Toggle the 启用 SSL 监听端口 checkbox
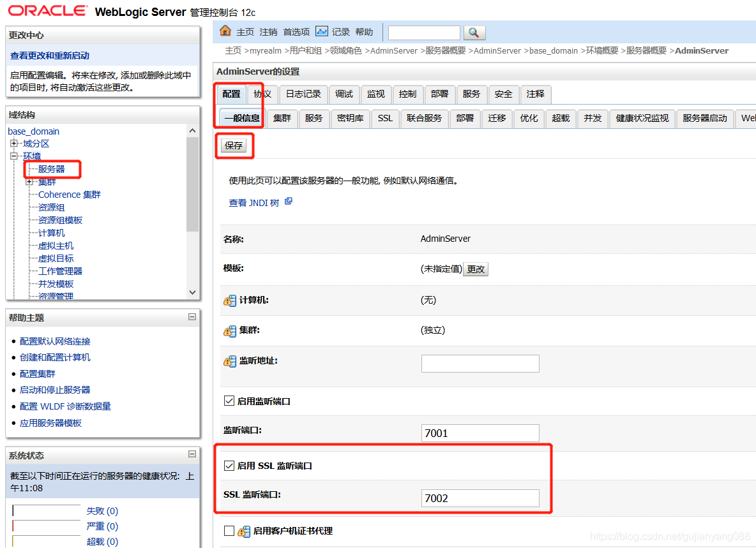The height and width of the screenshot is (548, 756). 229,466
